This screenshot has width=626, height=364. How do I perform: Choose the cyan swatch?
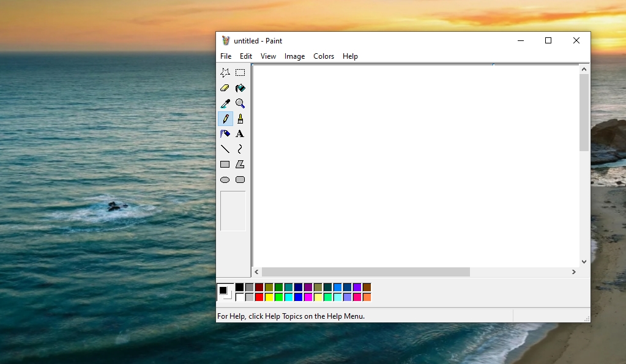click(289, 297)
